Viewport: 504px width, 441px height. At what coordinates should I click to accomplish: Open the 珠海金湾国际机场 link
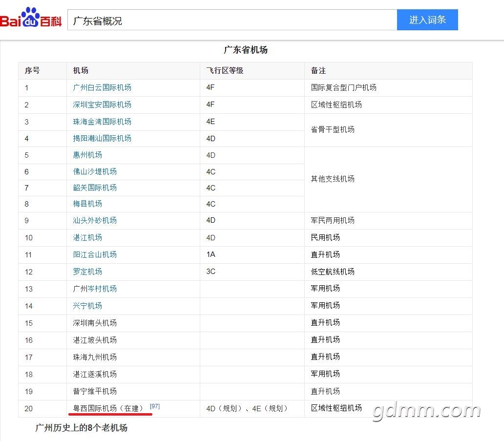[x=102, y=122]
